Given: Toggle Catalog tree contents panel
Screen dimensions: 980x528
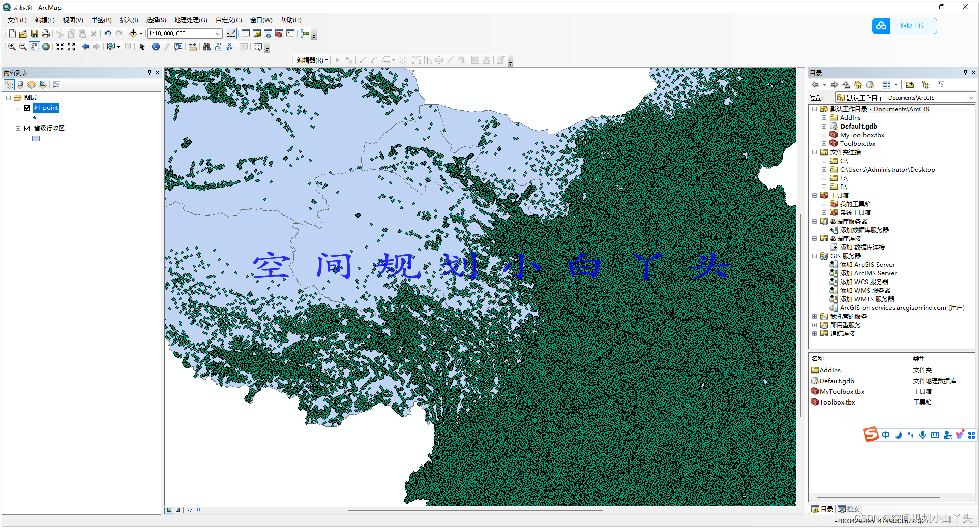Looking at the screenshot, I should (926, 85).
